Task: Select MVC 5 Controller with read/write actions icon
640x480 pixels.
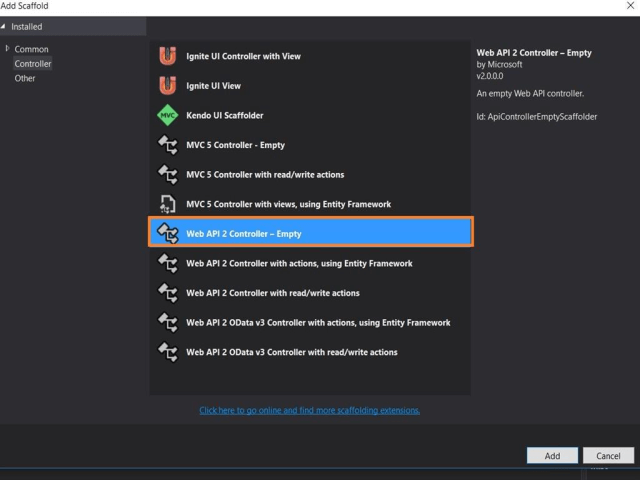Action: 168,175
